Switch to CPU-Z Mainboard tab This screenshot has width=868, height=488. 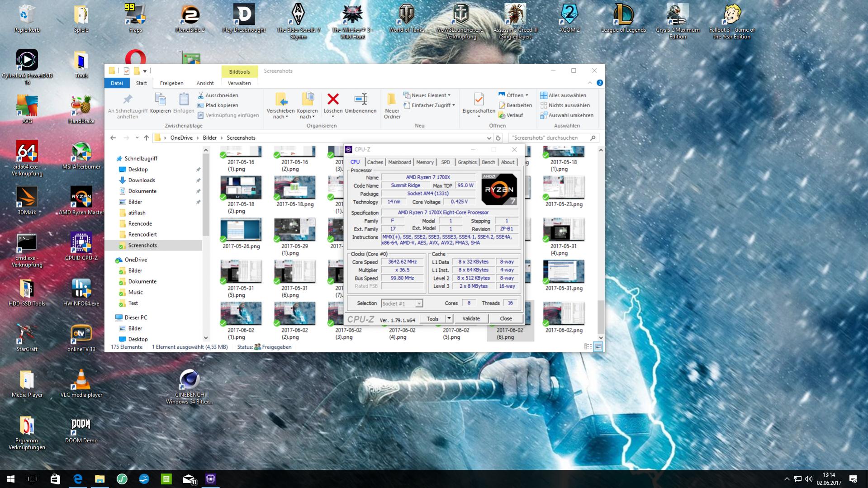(399, 162)
